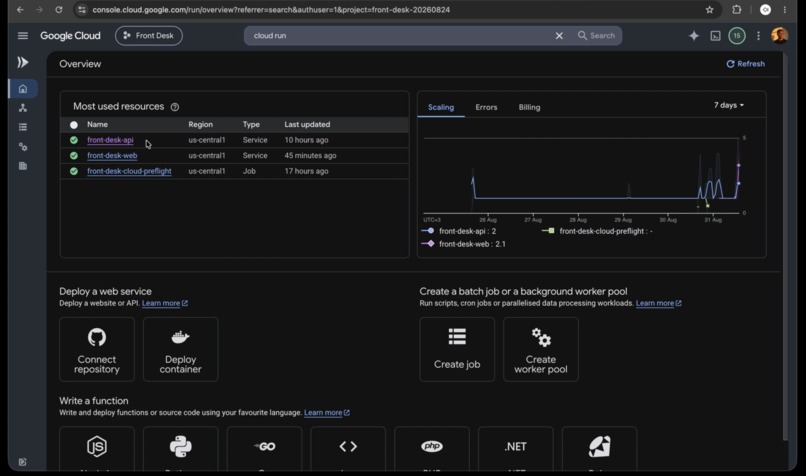
Task: Open Domain mappings icon in sidebar
Action: [x=23, y=166]
